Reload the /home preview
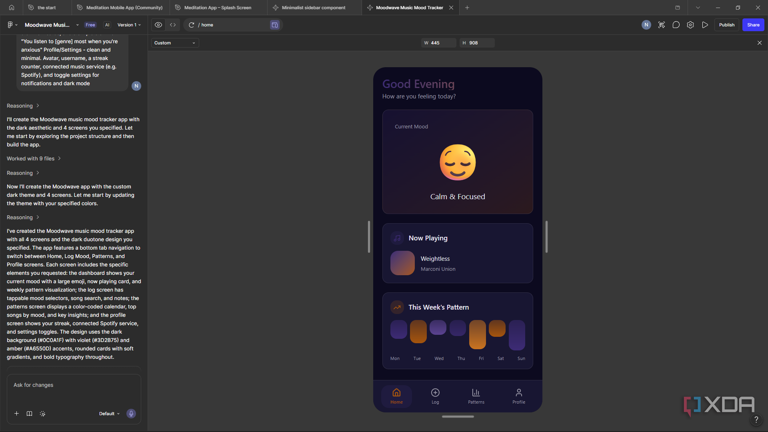Viewport: 768px width, 432px height. (192, 25)
